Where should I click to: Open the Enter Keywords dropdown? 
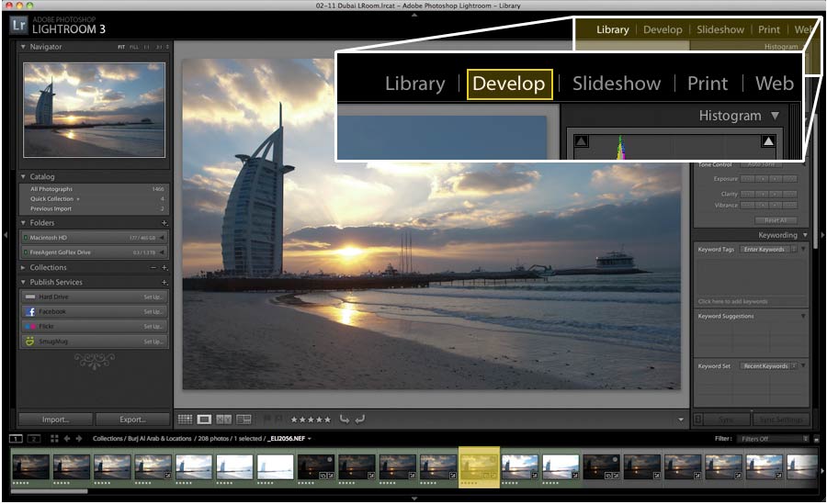[x=768, y=250]
